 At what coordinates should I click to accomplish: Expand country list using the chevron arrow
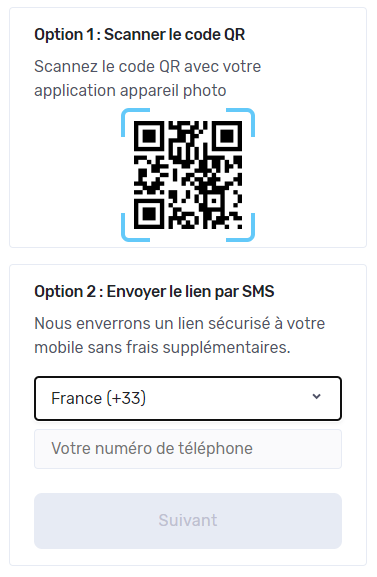point(317,396)
